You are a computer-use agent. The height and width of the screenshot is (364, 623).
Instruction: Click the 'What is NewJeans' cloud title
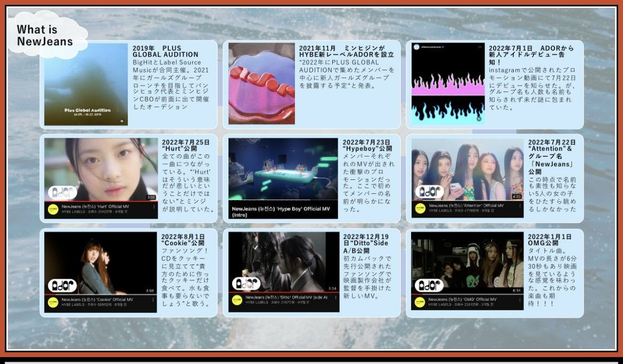point(45,35)
